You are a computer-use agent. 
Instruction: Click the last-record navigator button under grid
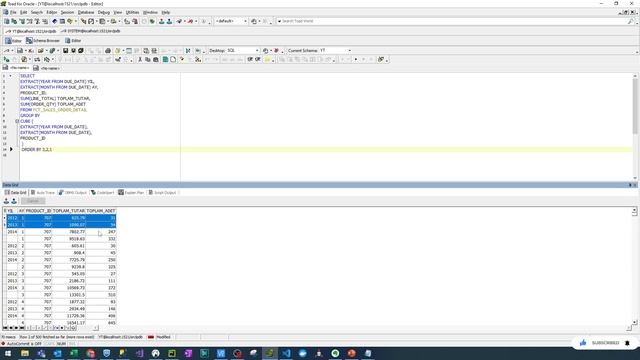click(x=22, y=328)
